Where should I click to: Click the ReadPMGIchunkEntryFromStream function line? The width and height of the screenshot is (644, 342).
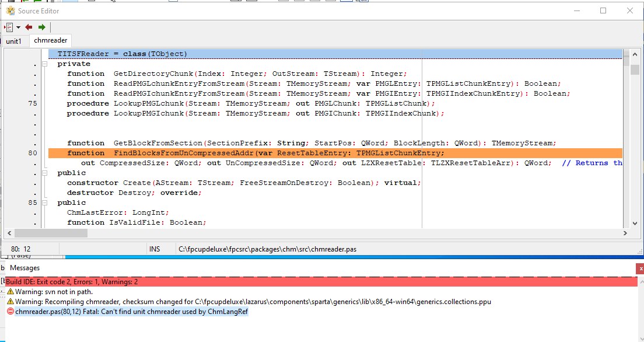pyautogui.click(x=318, y=94)
